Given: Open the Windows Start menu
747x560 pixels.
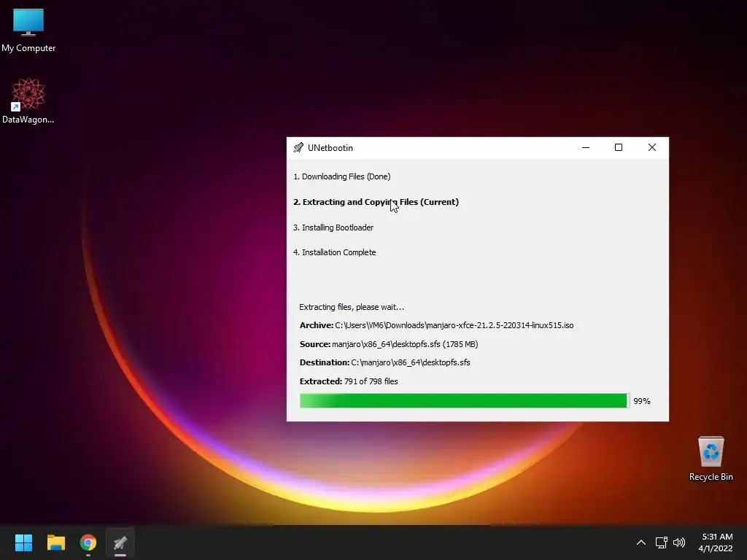Looking at the screenshot, I should click(x=23, y=542).
